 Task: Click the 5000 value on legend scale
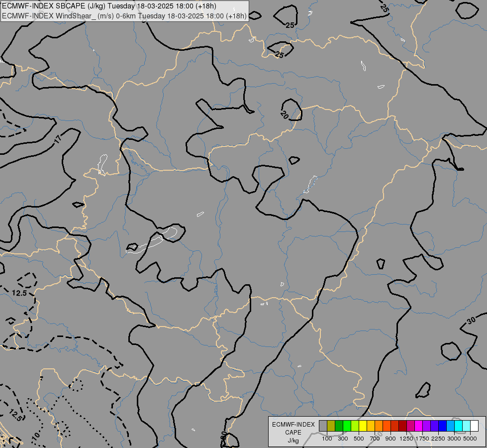(x=470, y=439)
